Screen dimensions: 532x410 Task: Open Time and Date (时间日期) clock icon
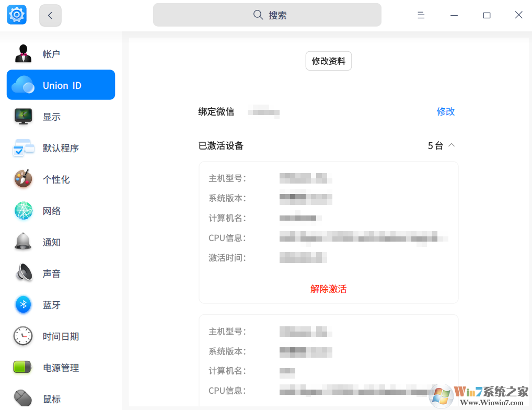(23, 336)
